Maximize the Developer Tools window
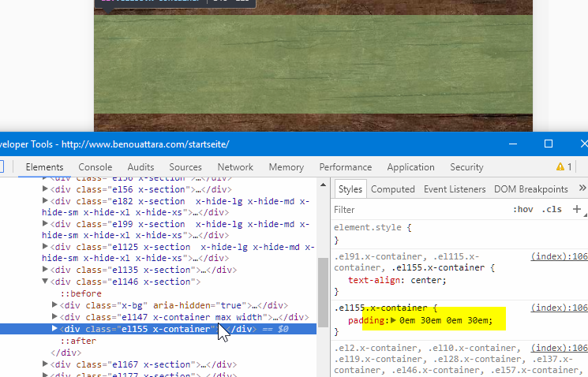 tap(549, 144)
